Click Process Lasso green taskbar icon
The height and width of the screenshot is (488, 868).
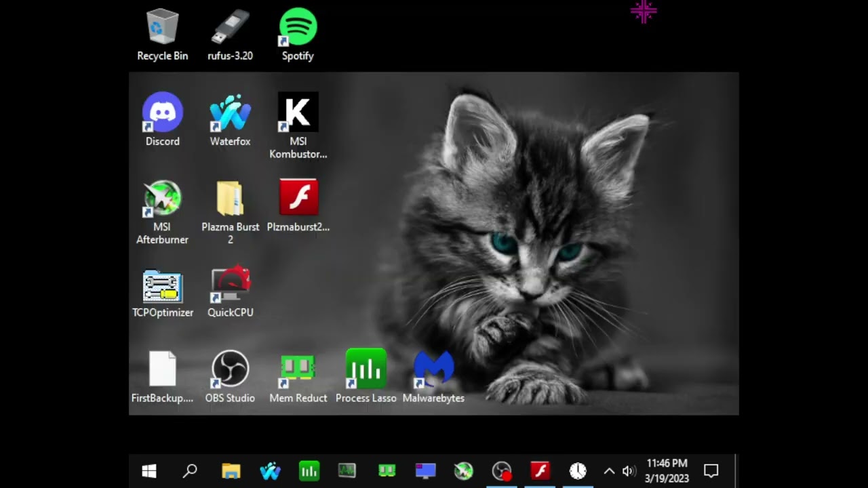point(309,471)
